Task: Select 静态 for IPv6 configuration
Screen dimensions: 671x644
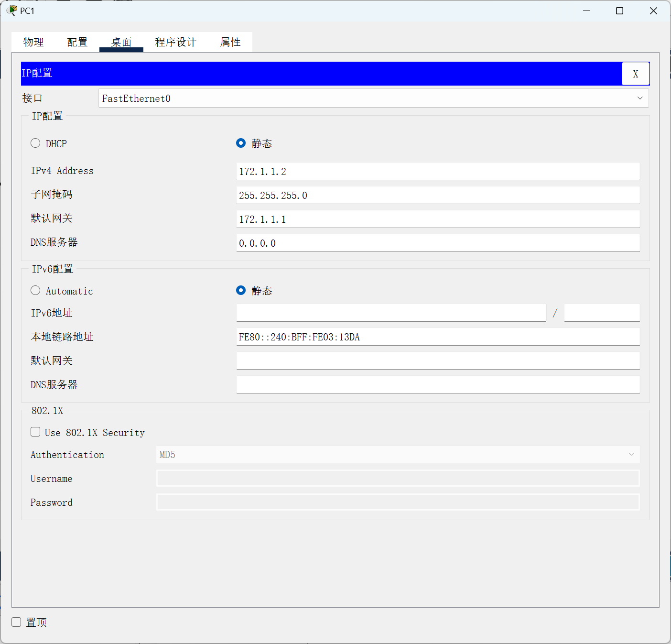Action: click(241, 290)
